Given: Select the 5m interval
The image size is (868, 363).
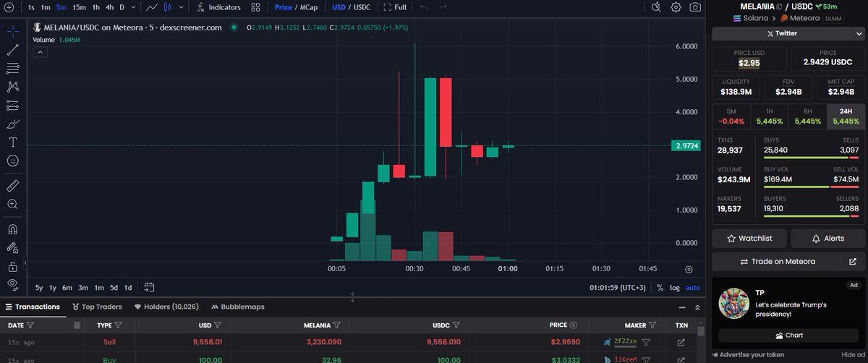Looking at the screenshot, I should click(x=61, y=7).
